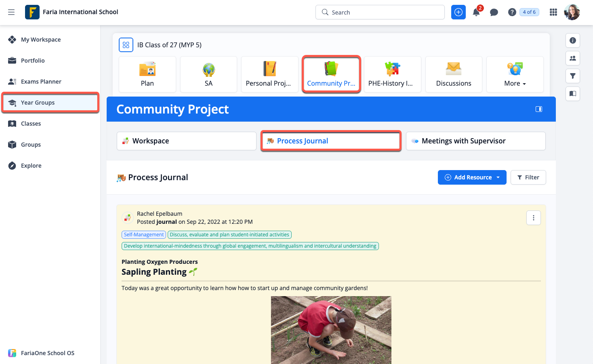Click the blue quick-add plus icon

point(458,12)
